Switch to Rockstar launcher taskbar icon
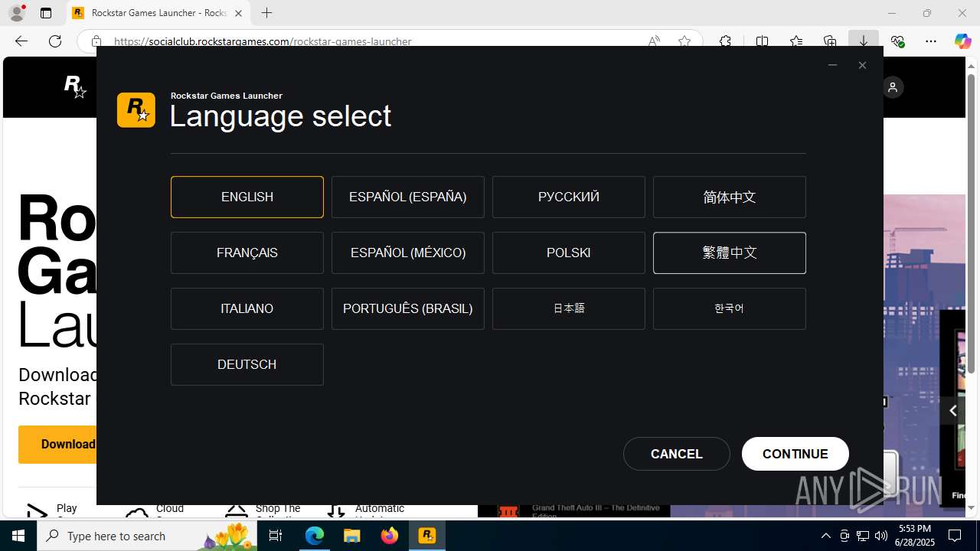Image resolution: width=980 pixels, height=551 pixels. (427, 536)
